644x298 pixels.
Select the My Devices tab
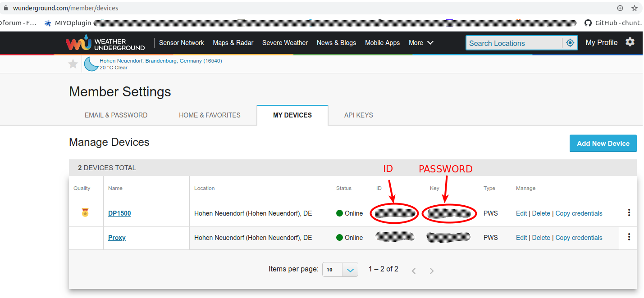click(x=292, y=115)
